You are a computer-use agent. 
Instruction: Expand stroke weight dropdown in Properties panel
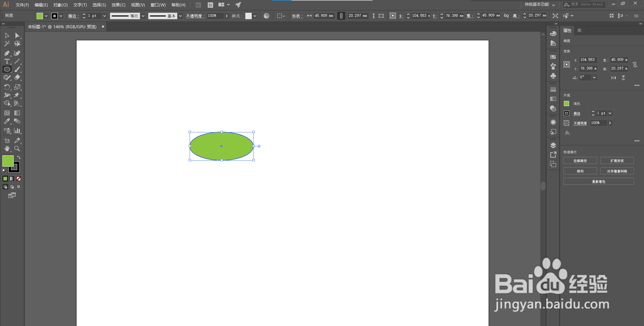610,113
